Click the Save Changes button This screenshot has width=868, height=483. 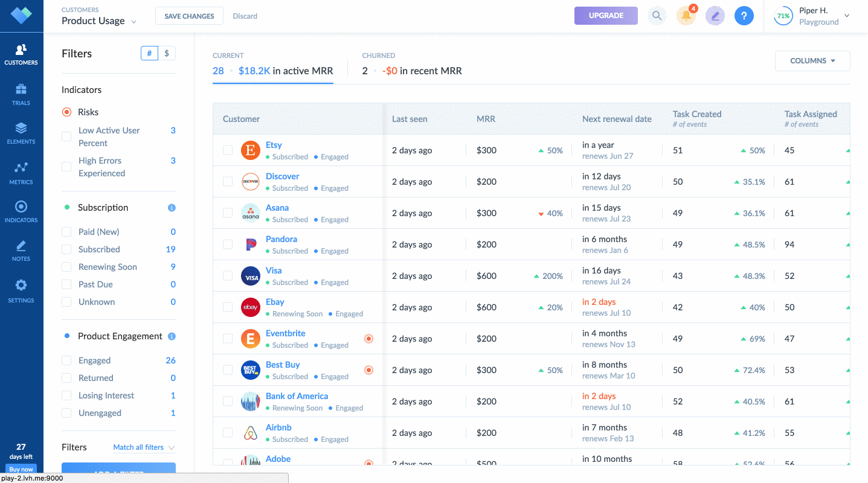pos(189,16)
